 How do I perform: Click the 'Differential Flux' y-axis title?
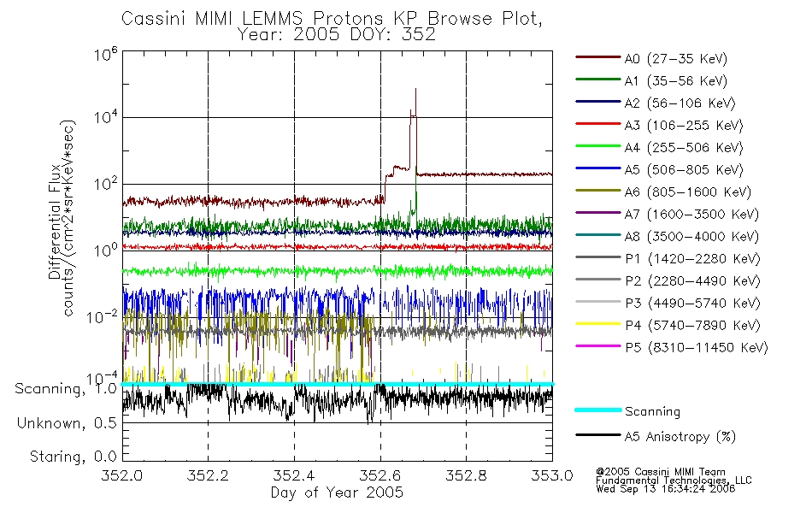[55, 221]
